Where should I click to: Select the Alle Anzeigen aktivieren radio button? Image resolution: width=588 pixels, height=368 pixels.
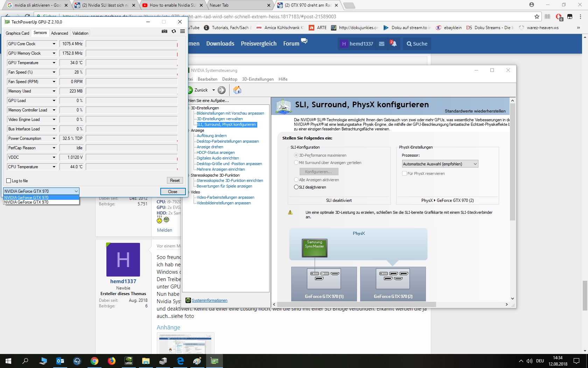(296, 180)
